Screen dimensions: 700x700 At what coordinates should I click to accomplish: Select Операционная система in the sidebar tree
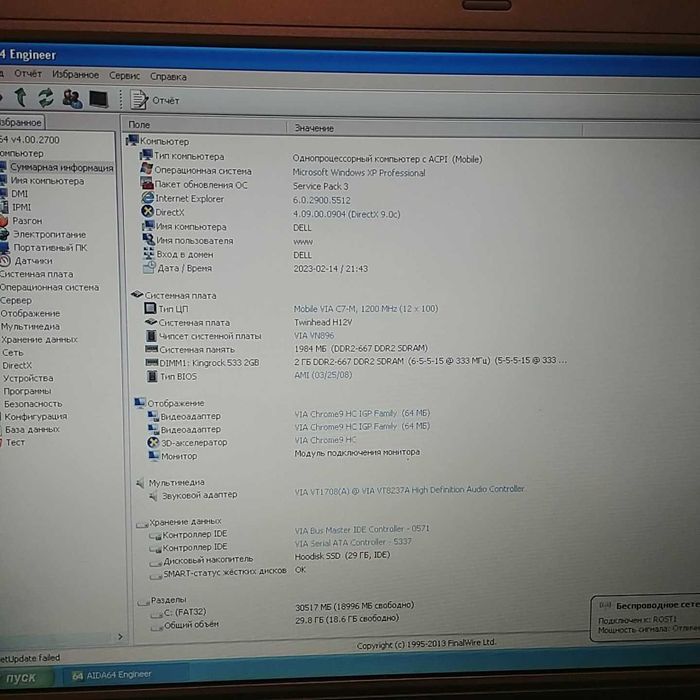coord(50,287)
